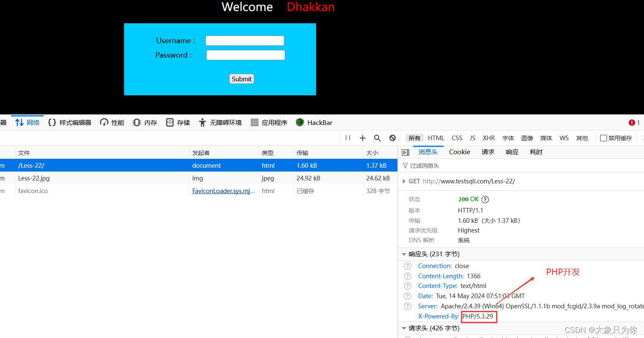This screenshot has height=338, width=644.
Task: Click the PHP/5.3.29 header value
Action: click(x=478, y=316)
